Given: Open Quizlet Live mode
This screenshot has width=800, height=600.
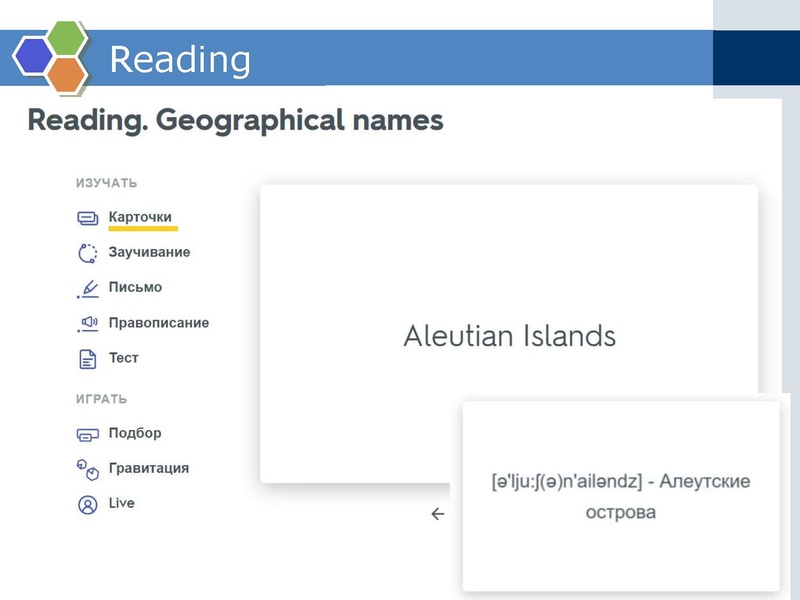Looking at the screenshot, I should [124, 503].
